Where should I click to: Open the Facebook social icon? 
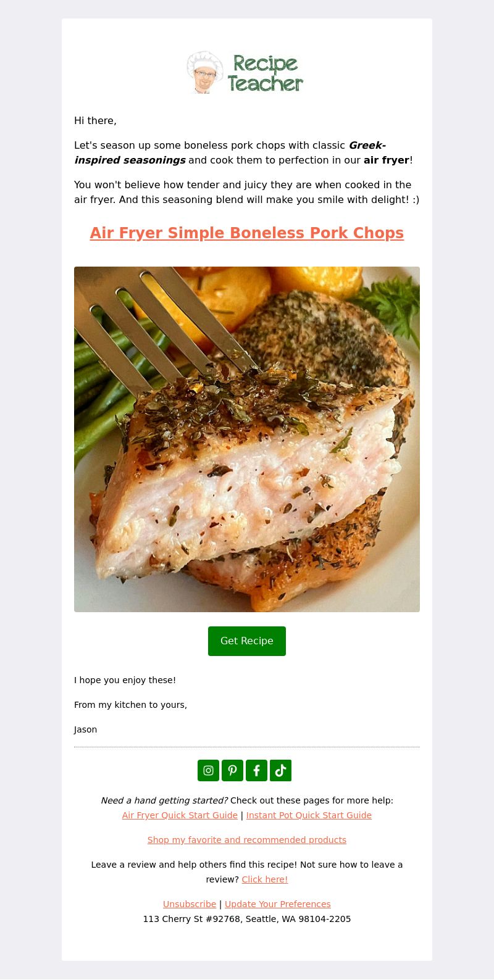pyautogui.click(x=256, y=770)
